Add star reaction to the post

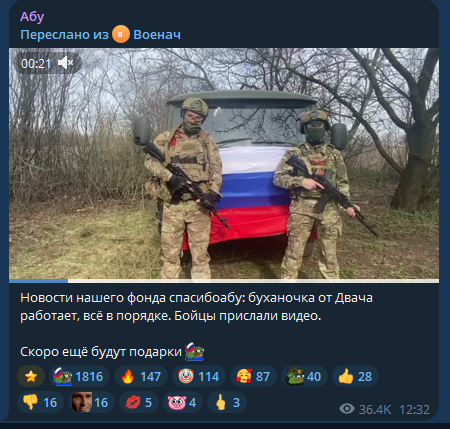pyautogui.click(x=31, y=376)
